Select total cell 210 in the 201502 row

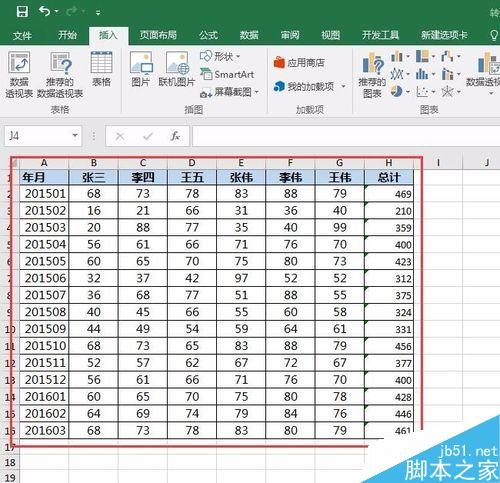click(389, 211)
